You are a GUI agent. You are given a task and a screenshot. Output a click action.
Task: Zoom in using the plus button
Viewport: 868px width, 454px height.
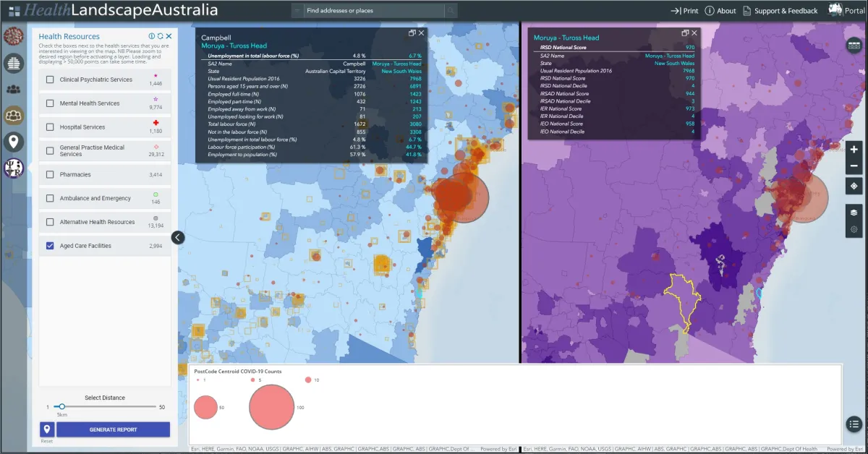tap(854, 150)
